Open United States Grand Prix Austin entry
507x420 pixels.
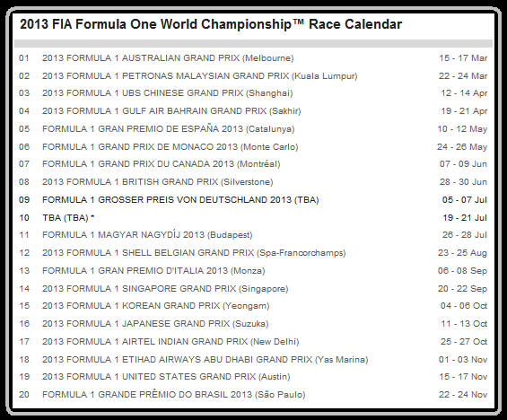[166, 376]
